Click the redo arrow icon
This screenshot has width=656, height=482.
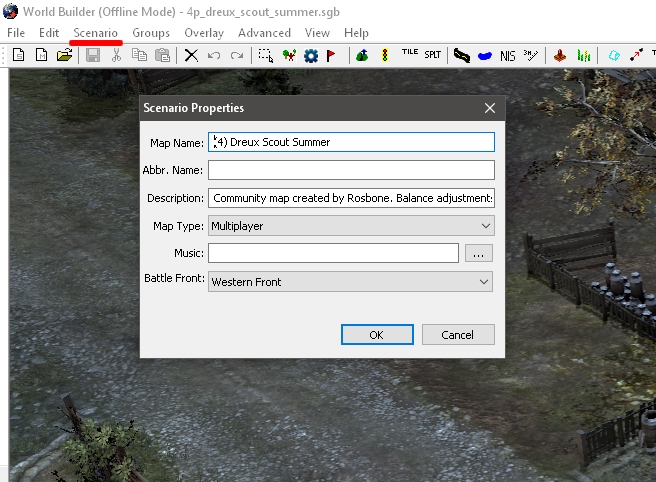(x=237, y=55)
